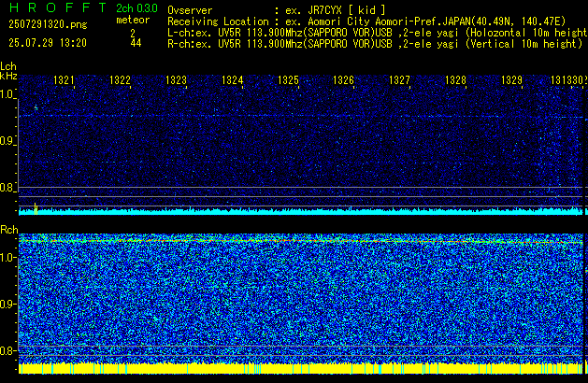Image resolution: width=588 pixels, height=383 pixels.
Task: Click the 1326 time marker
Action: click(x=343, y=80)
